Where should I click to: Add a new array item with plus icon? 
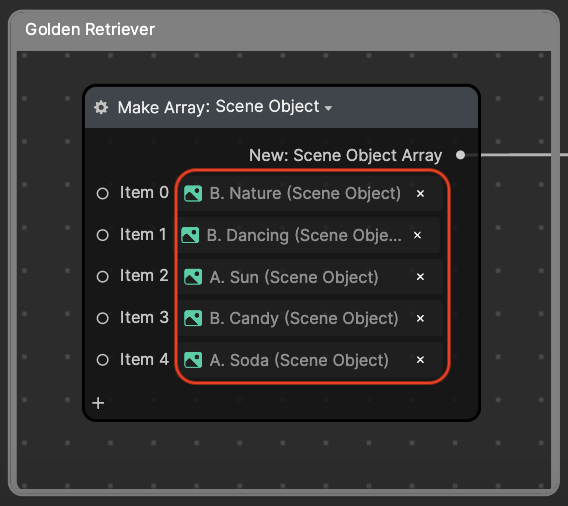coord(98,403)
